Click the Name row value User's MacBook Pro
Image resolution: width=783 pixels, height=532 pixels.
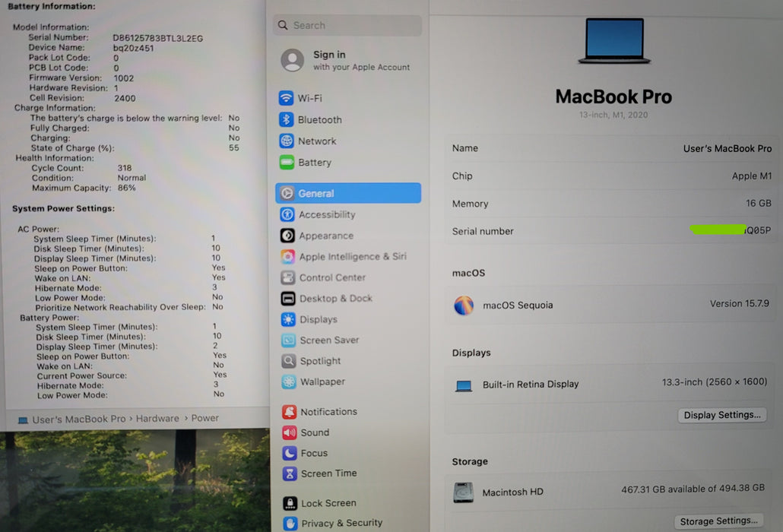[727, 148]
